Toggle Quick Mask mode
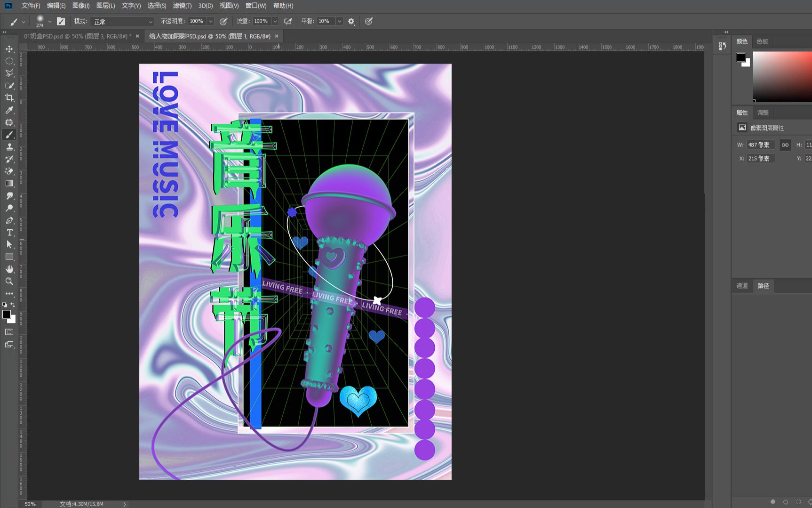 [x=9, y=332]
